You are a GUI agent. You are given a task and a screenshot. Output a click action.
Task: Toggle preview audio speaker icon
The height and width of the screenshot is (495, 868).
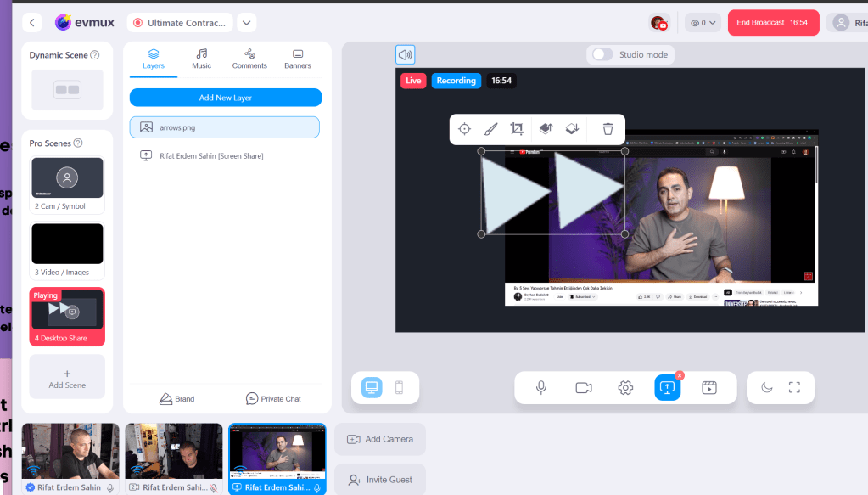click(x=406, y=55)
